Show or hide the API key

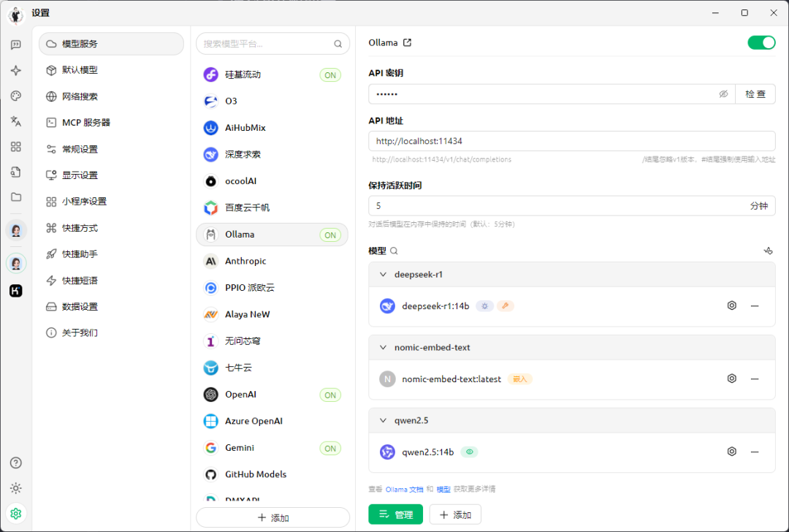point(723,94)
